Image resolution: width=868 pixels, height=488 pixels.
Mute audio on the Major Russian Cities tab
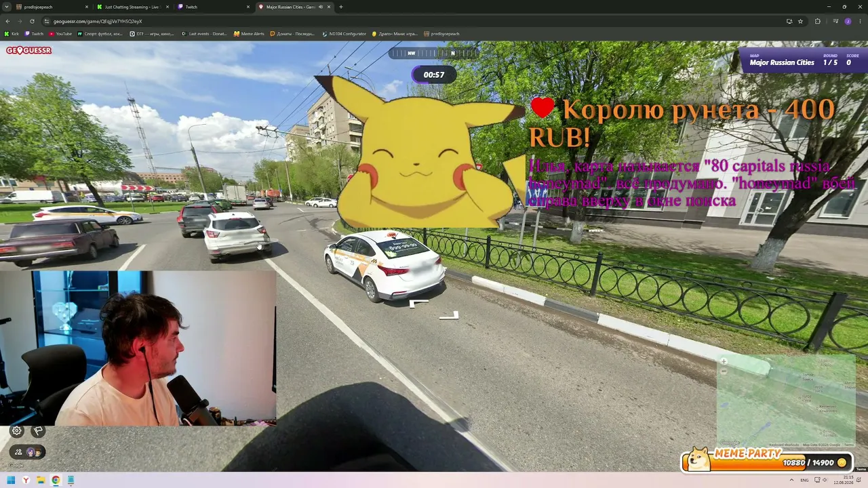pyautogui.click(x=319, y=7)
